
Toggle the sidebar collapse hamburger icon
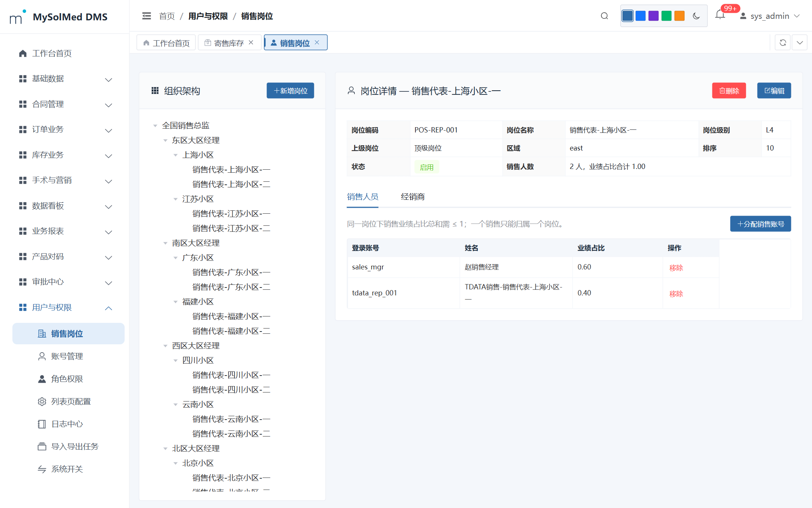146,16
